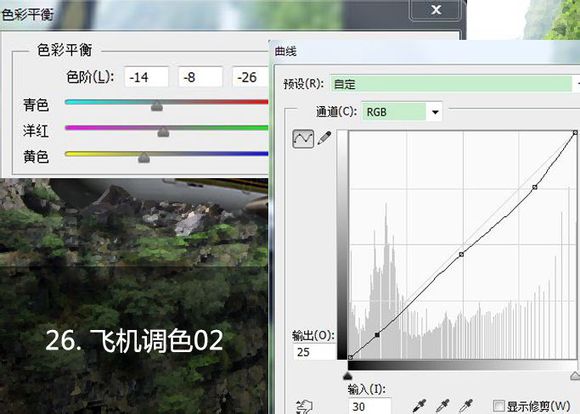
Task: Click the cyan-red 青色 slider handle
Action: 157,106
